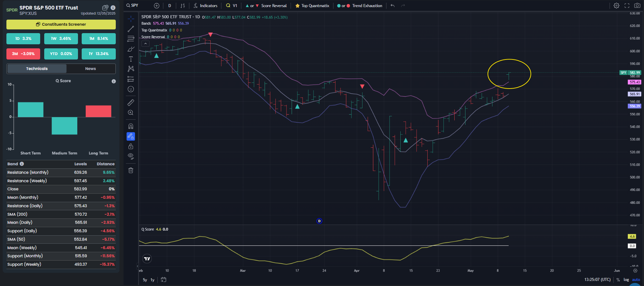Select the trend line drawing tool
The width and height of the screenshot is (644, 286).
[131, 29]
